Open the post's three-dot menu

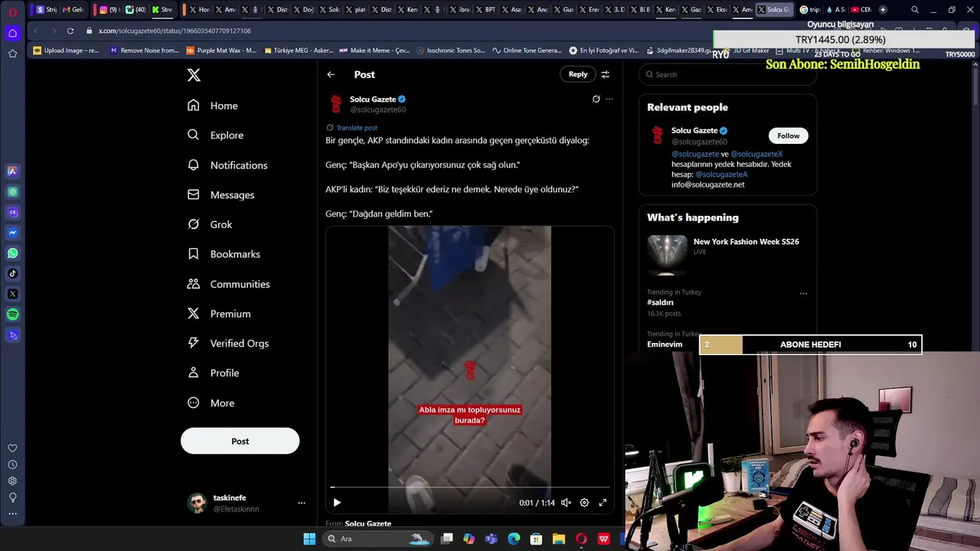tap(609, 99)
